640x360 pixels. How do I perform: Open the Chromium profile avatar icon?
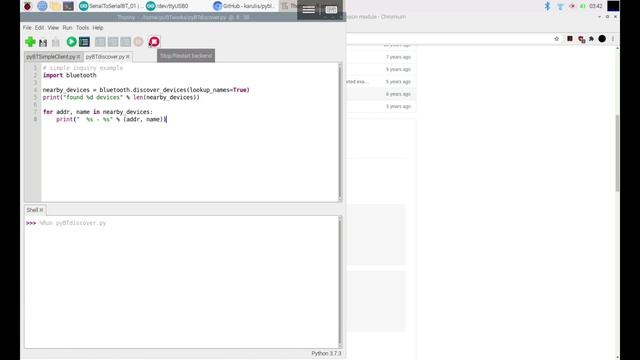[x=602, y=39]
